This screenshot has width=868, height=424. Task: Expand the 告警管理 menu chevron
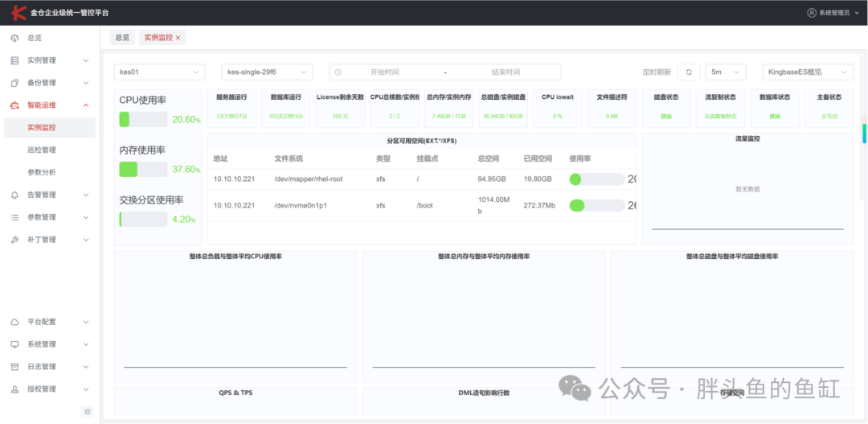coord(86,195)
